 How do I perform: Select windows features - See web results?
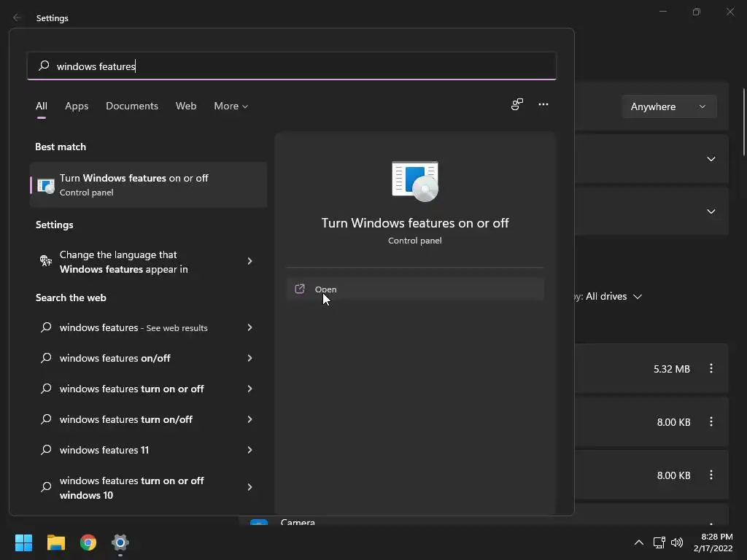pos(148,327)
